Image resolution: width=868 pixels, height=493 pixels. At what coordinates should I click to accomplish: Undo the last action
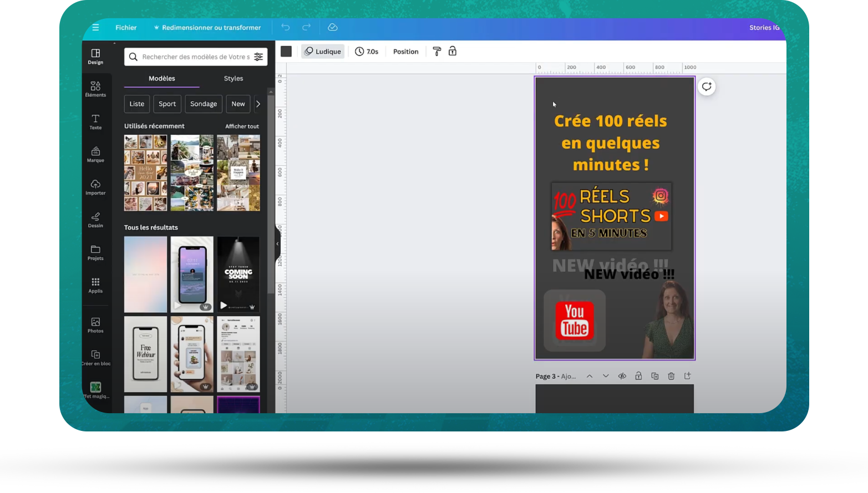286,27
